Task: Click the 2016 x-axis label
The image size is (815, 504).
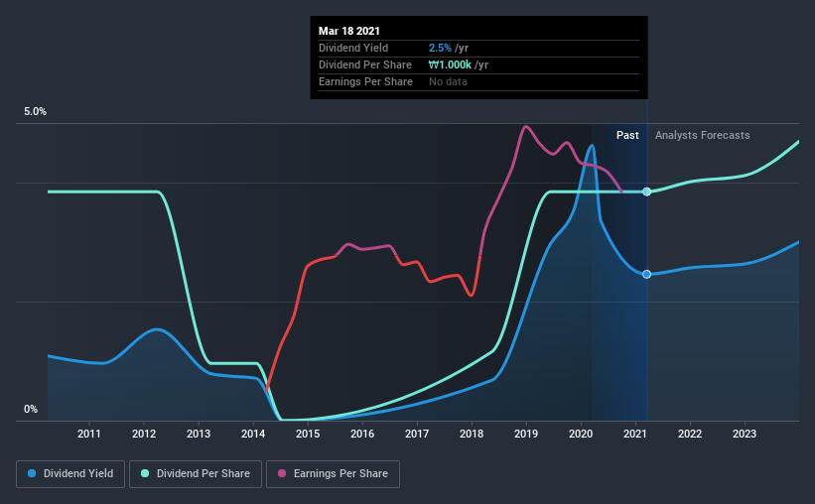Action: pos(362,434)
